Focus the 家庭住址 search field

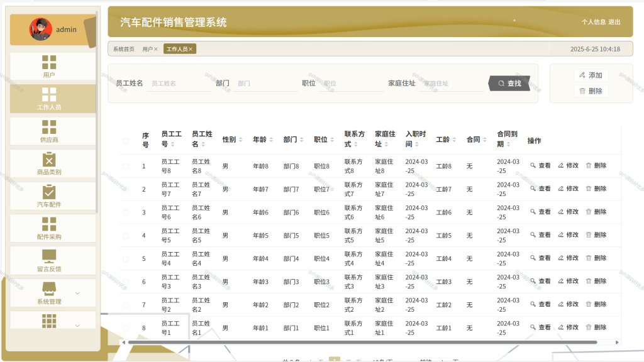click(452, 84)
